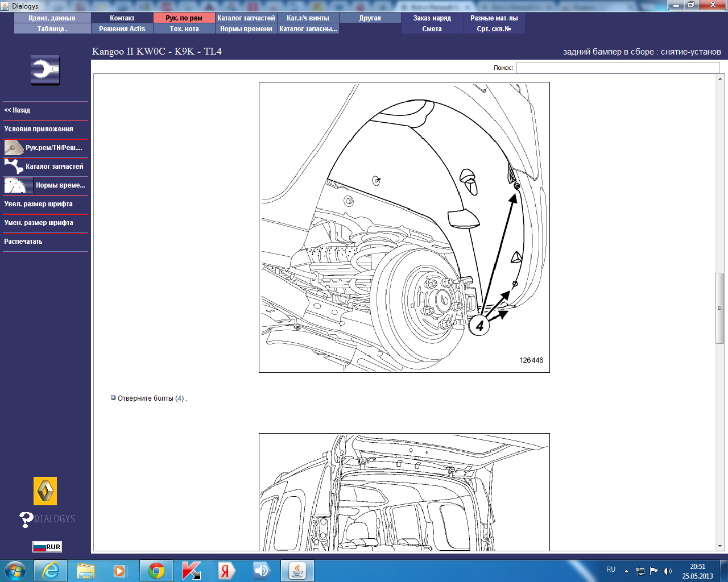Click scrollbar down arrow of document
Screen dimensions: 728x582
point(719,547)
